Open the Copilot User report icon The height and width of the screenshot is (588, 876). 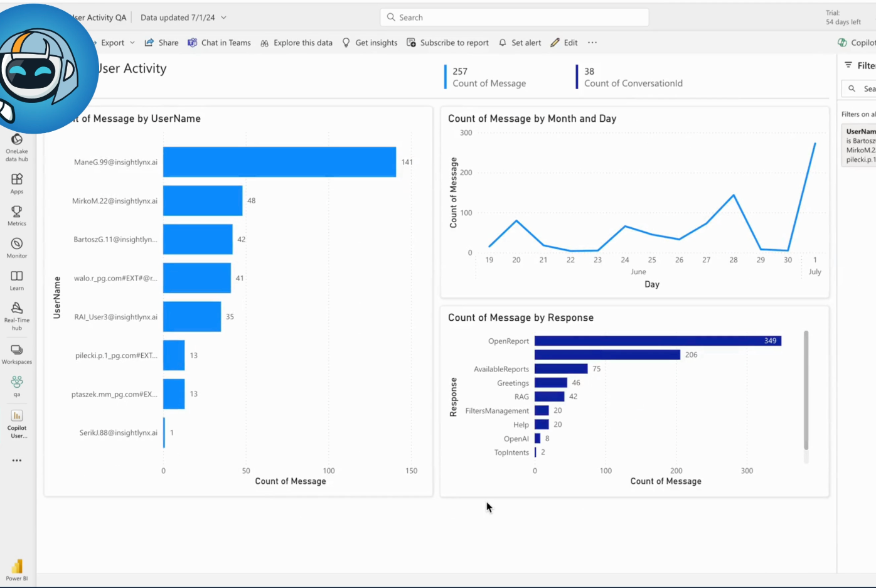click(x=17, y=423)
